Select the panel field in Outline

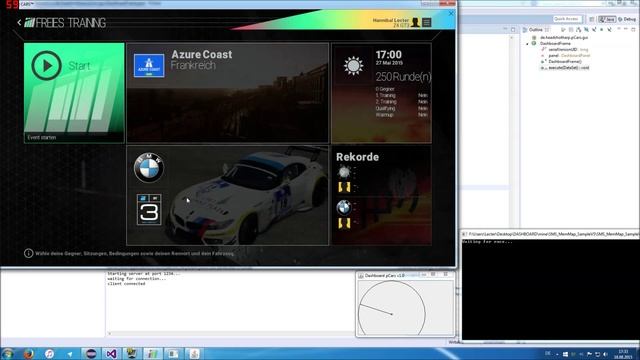point(565,56)
